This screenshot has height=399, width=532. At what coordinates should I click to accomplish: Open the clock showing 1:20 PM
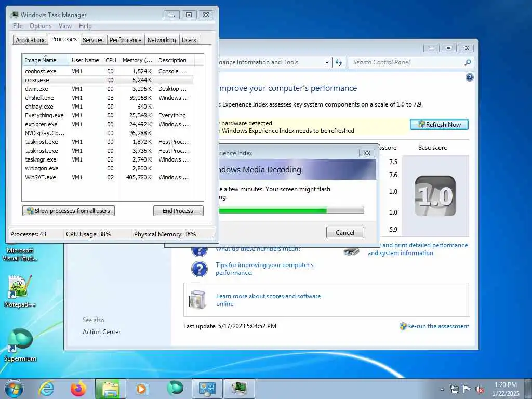[x=506, y=389]
